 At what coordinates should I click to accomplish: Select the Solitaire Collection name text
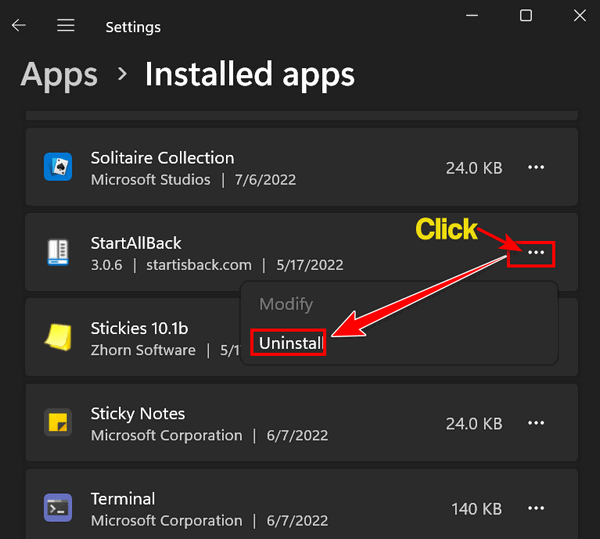click(x=163, y=158)
